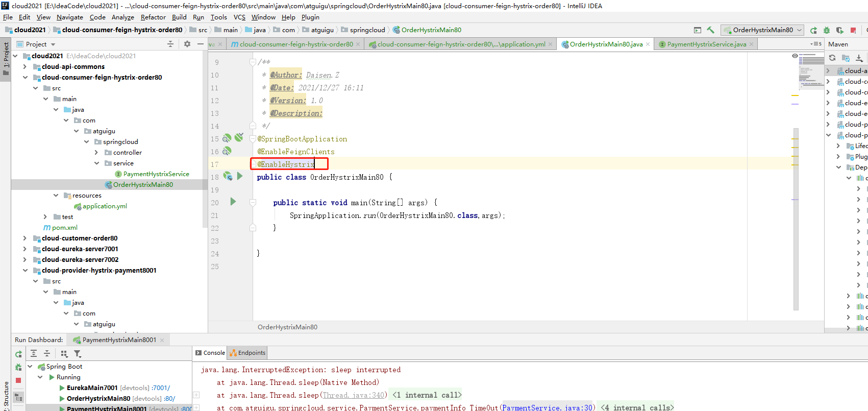Click the rerun icon in the top toolbar
Screen dimensions: 868x411
[x=813, y=30]
